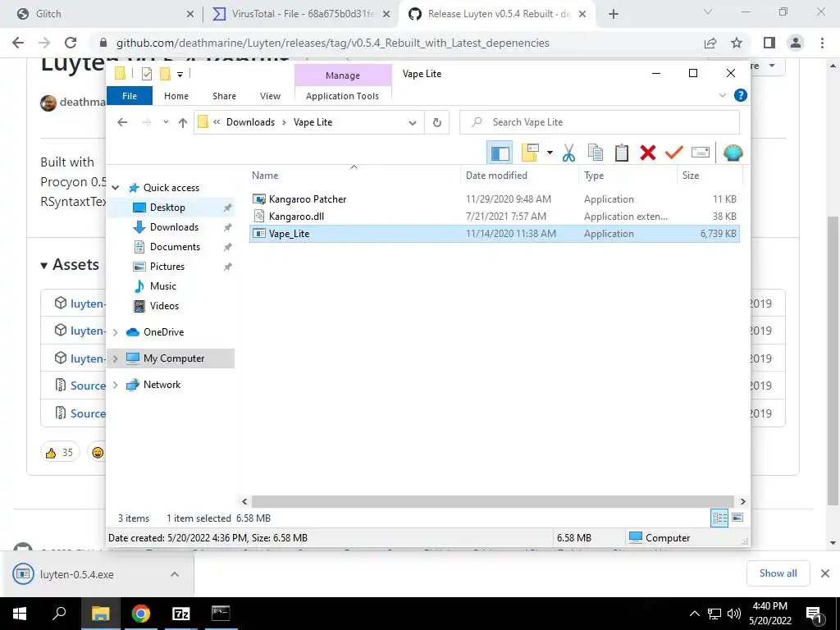
Task: Open the Share ribbon tab
Action: click(x=224, y=96)
